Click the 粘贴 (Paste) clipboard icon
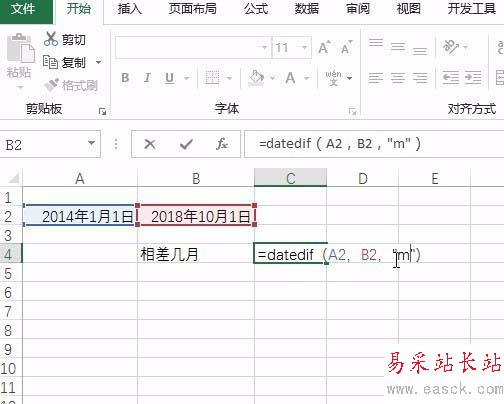Viewport: 504px width, 404px height. pyautogui.click(x=20, y=48)
